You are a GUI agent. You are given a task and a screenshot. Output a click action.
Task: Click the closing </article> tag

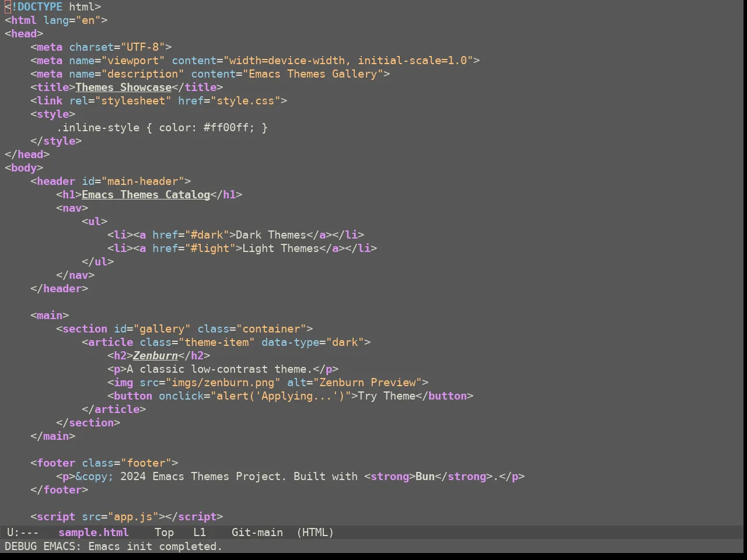[x=114, y=409]
